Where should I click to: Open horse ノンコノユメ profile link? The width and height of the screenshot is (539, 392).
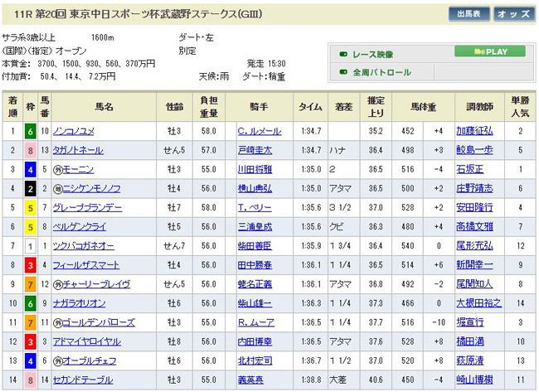pos(77,131)
